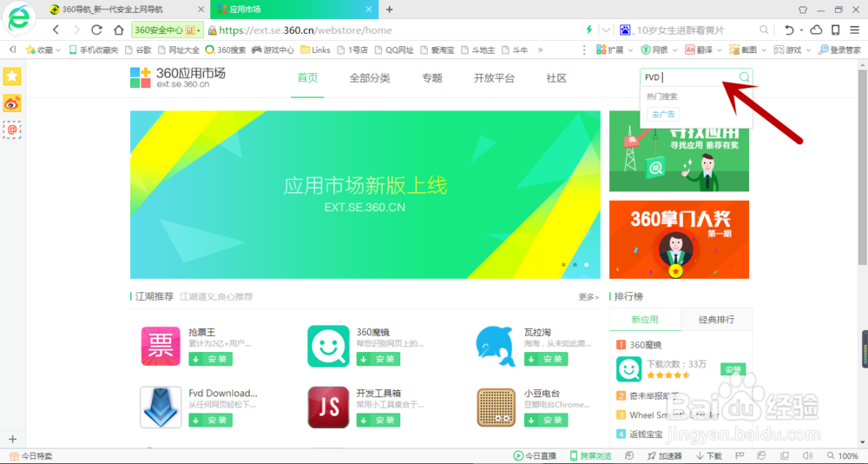Image resolution: width=868 pixels, height=464 pixels.
Task: Go back with the browser back arrow
Action: [x=56, y=30]
